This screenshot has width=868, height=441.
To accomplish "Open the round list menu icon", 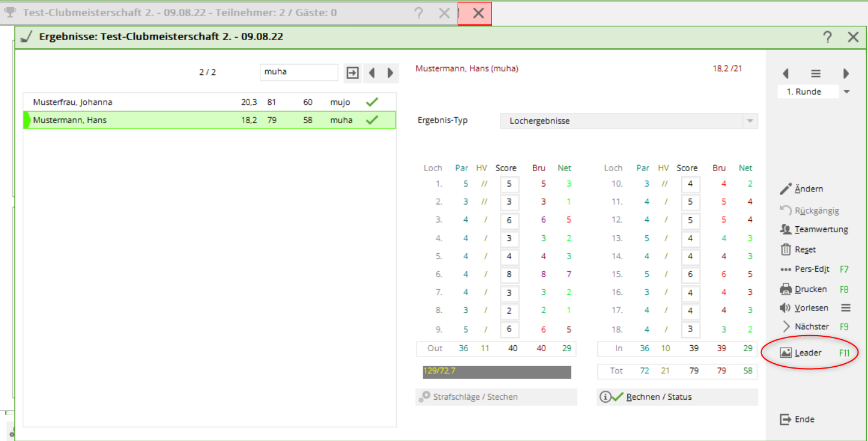I will click(x=816, y=74).
